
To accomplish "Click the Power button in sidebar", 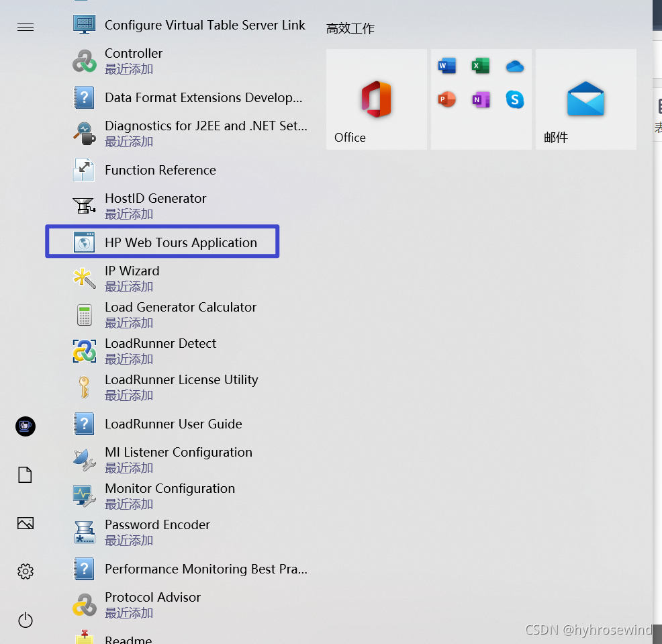I will pyautogui.click(x=26, y=620).
